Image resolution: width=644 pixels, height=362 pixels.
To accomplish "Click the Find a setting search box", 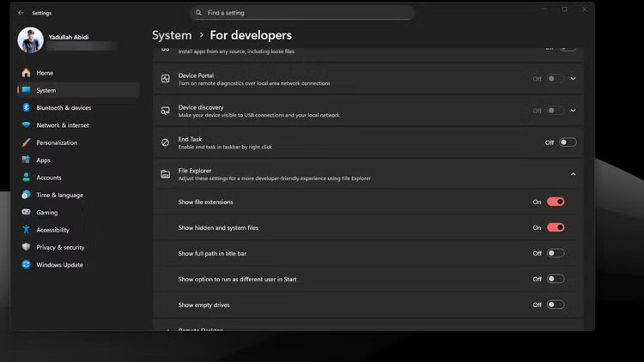I will (x=302, y=13).
